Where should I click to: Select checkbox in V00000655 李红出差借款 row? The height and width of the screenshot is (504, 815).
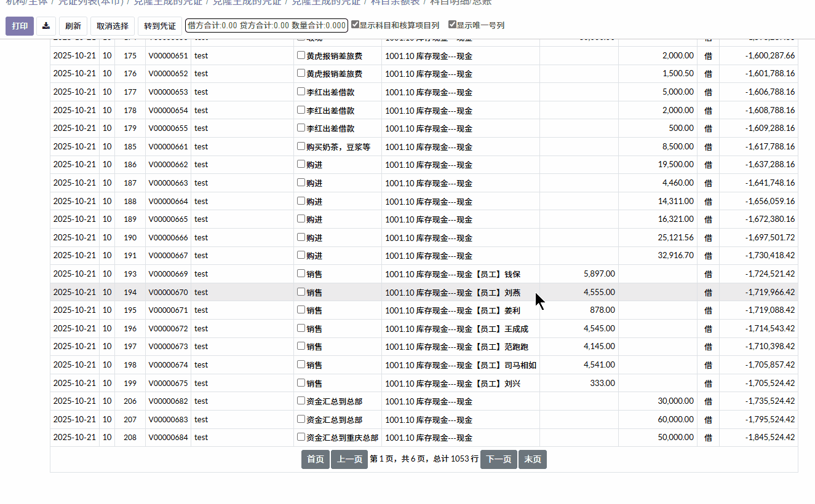pyautogui.click(x=301, y=128)
